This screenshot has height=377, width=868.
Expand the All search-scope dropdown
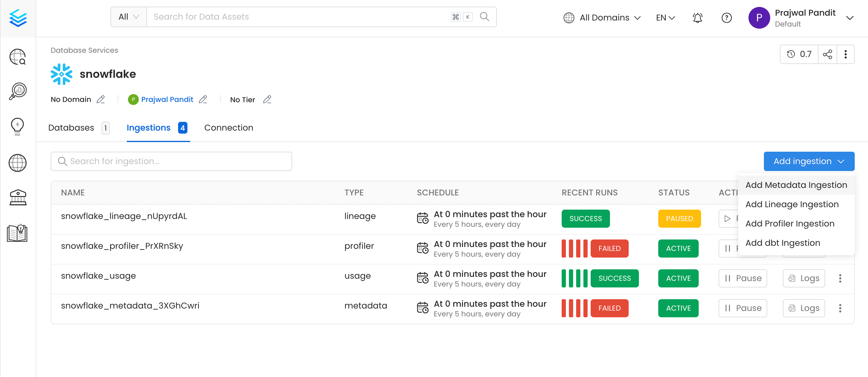point(129,17)
